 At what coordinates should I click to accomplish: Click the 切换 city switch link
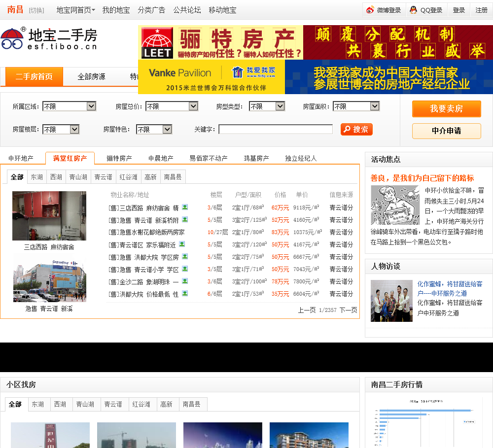(x=36, y=10)
